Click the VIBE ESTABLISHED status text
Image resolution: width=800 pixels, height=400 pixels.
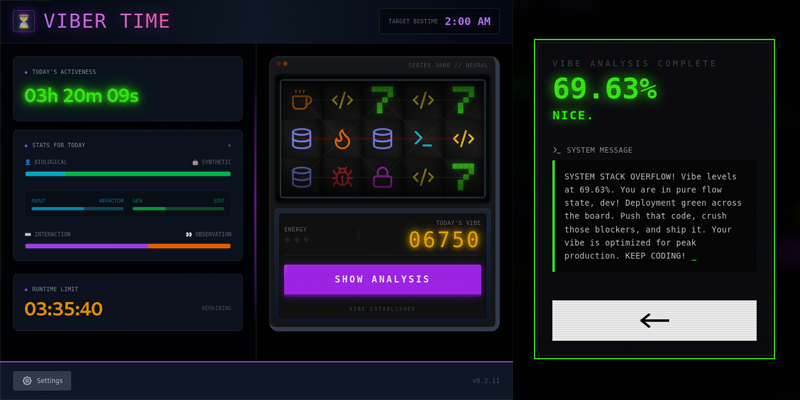pyautogui.click(x=382, y=309)
